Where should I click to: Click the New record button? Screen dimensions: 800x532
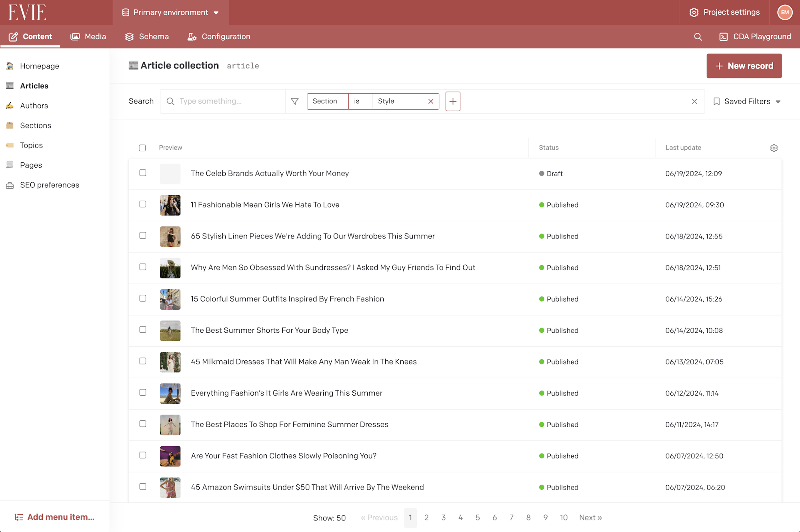point(744,66)
